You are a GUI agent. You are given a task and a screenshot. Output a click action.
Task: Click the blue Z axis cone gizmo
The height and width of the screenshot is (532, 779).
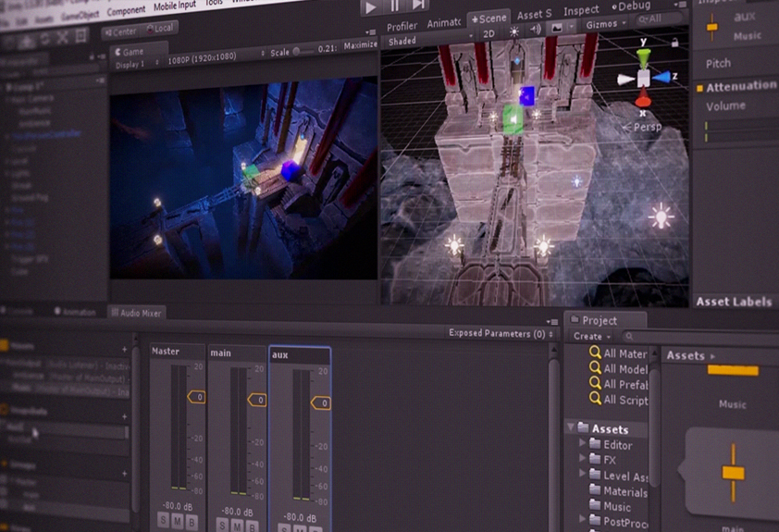tap(661, 77)
